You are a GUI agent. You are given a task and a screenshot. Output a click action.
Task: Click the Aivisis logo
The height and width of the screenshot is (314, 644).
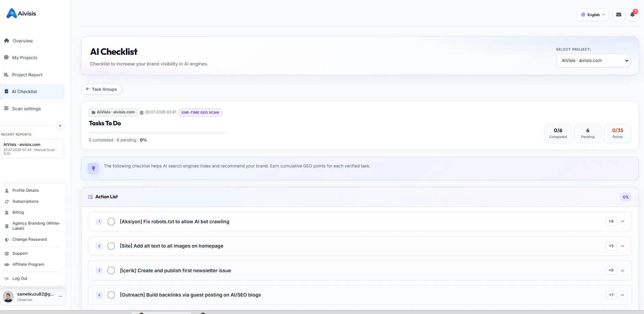(21, 13)
